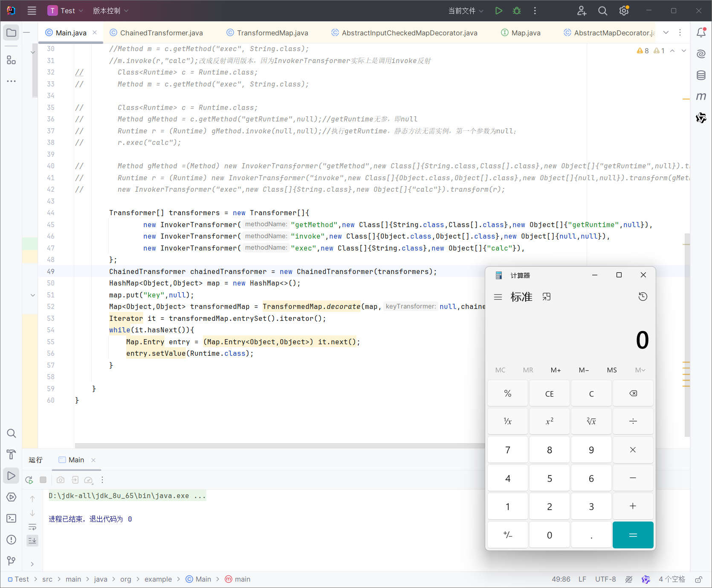Click calculator number 7 key

coord(507,450)
